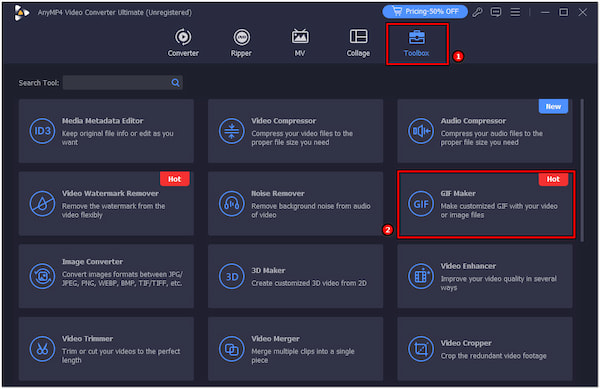Open 3D Maker title text
Screen dimensions: 600x389
[268, 270]
